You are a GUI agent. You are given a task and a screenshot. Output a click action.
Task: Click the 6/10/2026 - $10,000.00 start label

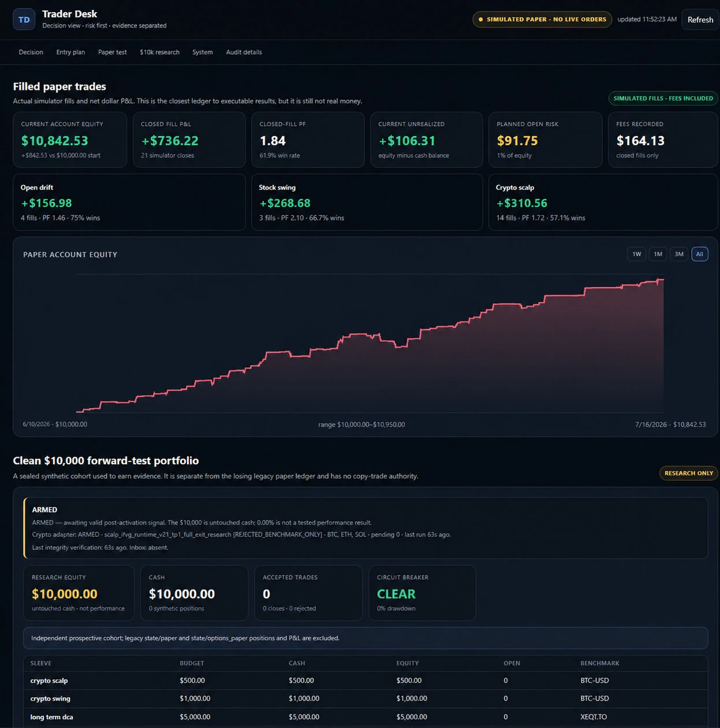55,424
